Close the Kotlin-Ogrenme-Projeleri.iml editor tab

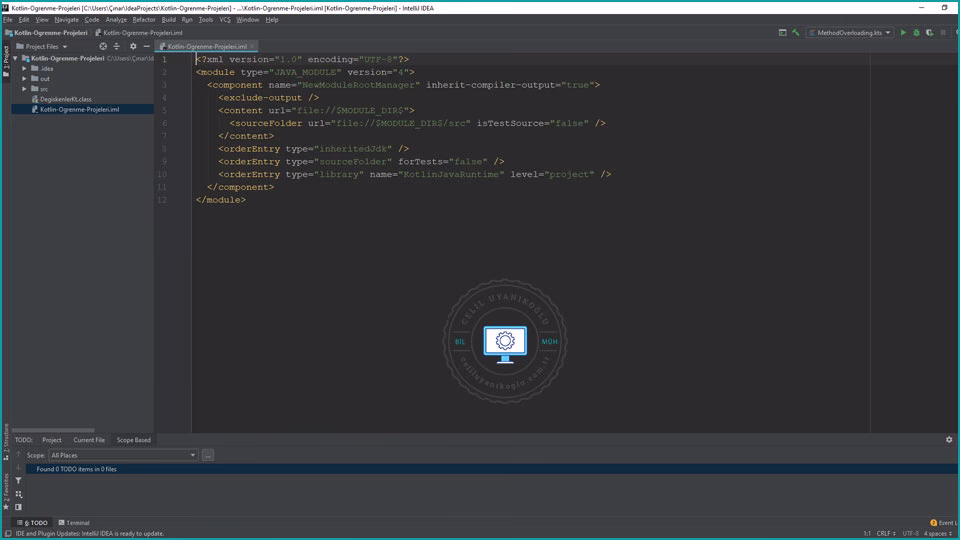252,47
